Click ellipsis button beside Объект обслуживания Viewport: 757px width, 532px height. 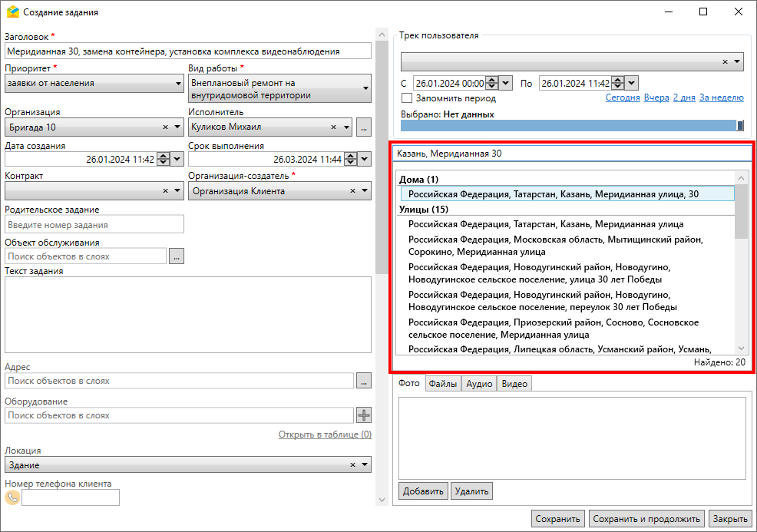click(x=177, y=256)
